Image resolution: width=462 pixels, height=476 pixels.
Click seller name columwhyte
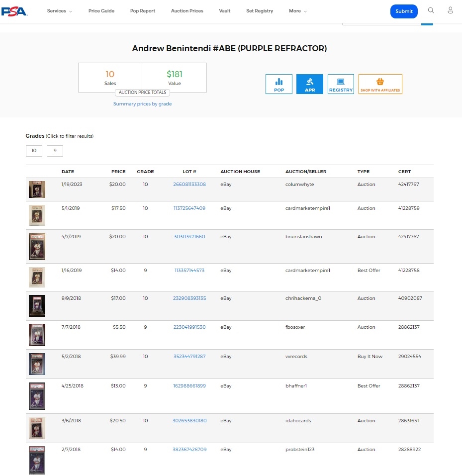(x=299, y=184)
